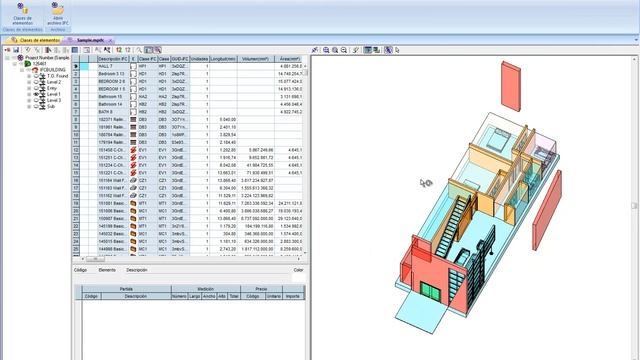Screen dimensions: 640x360
Task: Expand the Entry tree node
Action: (x=29, y=88)
